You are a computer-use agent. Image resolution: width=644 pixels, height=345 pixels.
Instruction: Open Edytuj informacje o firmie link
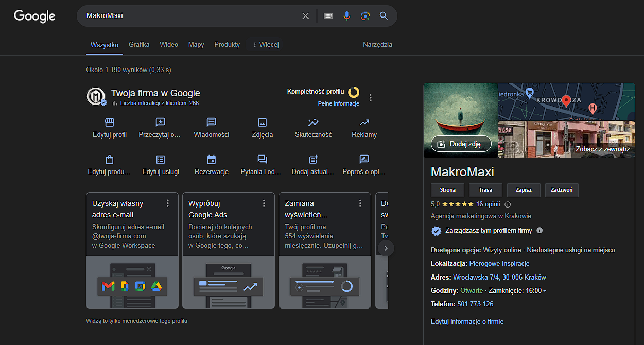coord(467,322)
